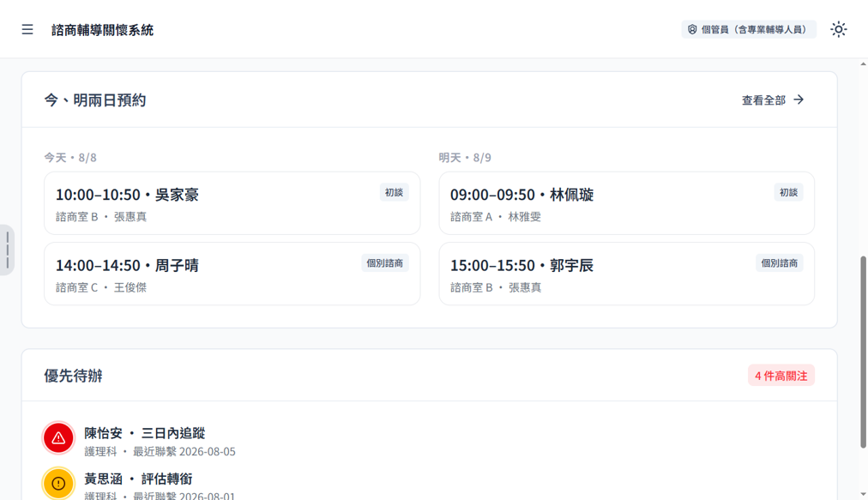Click red warning icon beside 陳怡安
This screenshot has height=500, width=868.
(58, 438)
